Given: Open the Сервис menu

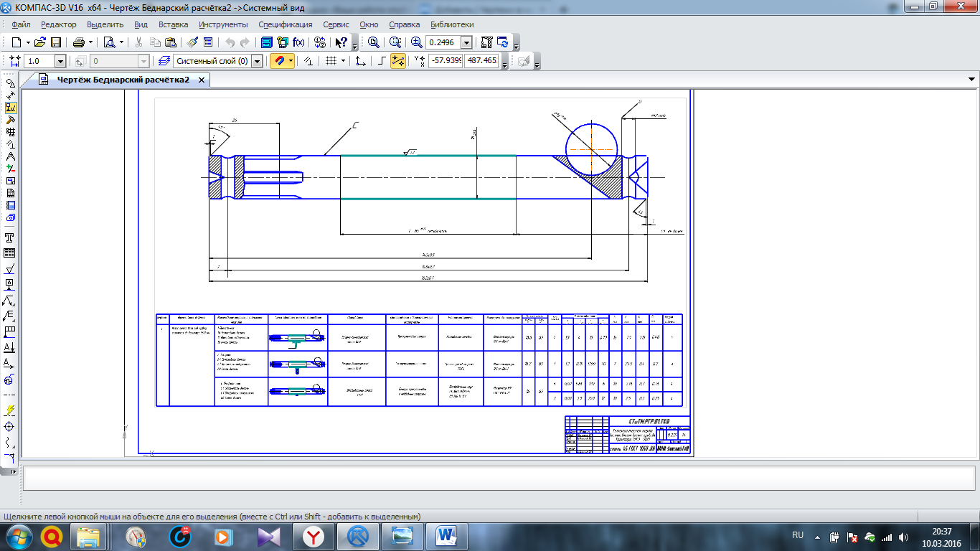Looking at the screenshot, I should (336, 24).
